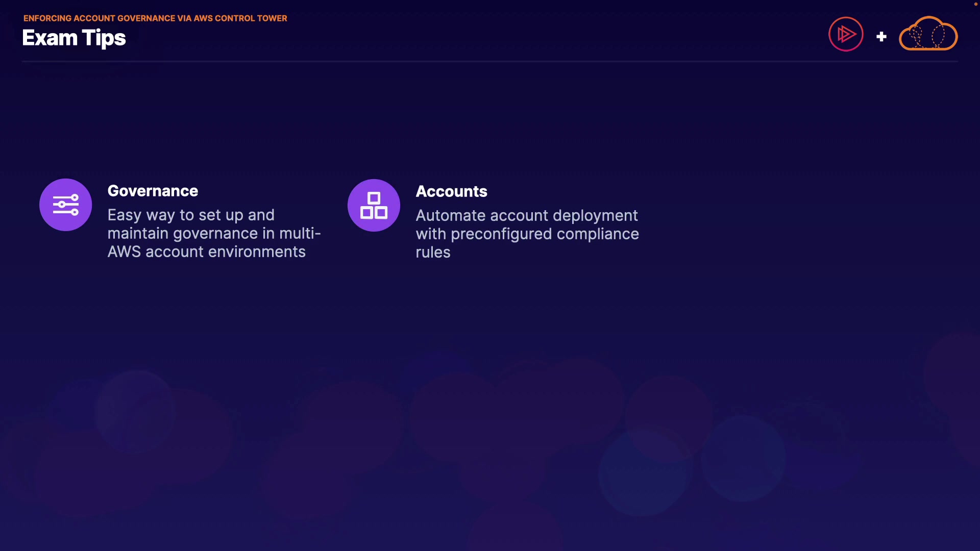Click the small orange dot in the top corner
Viewport: 980px width, 551px height.
click(x=975, y=4)
